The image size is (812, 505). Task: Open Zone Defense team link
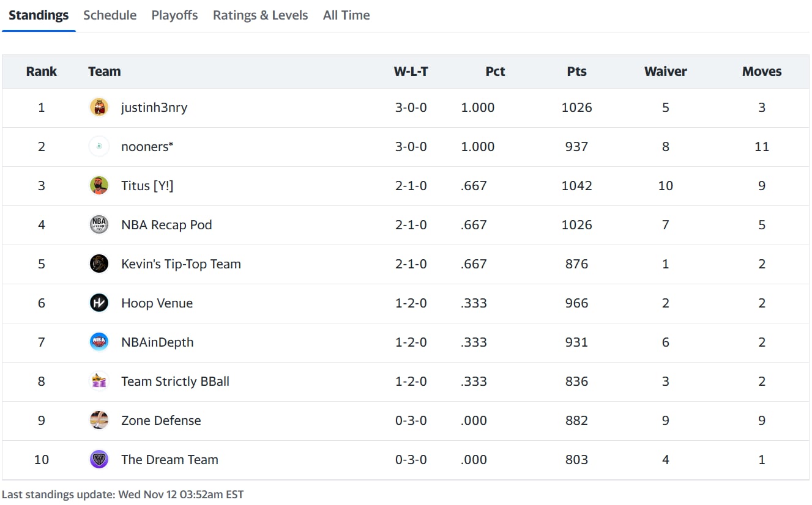[x=161, y=421]
